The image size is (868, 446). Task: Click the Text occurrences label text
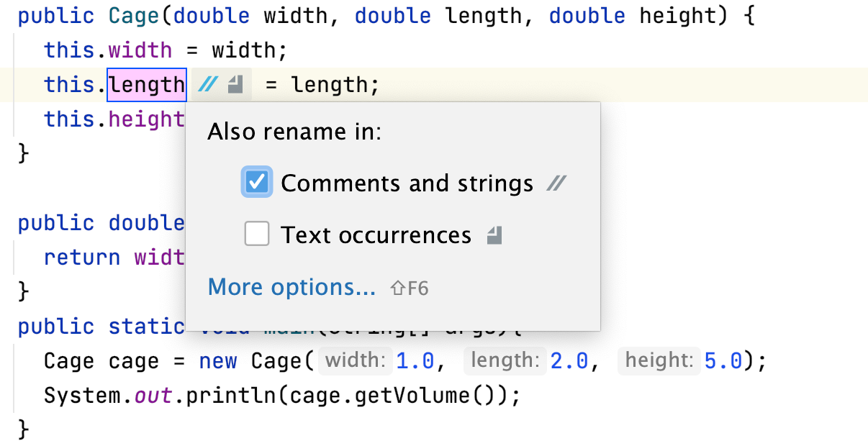(376, 235)
